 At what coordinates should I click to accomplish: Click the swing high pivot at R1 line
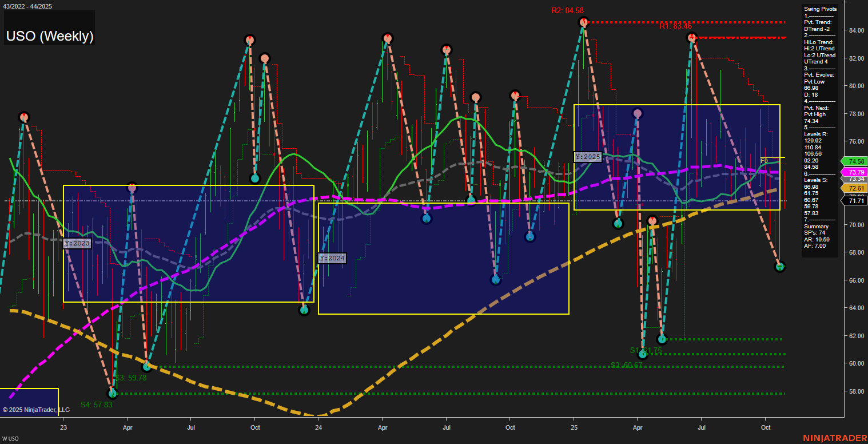(x=692, y=38)
